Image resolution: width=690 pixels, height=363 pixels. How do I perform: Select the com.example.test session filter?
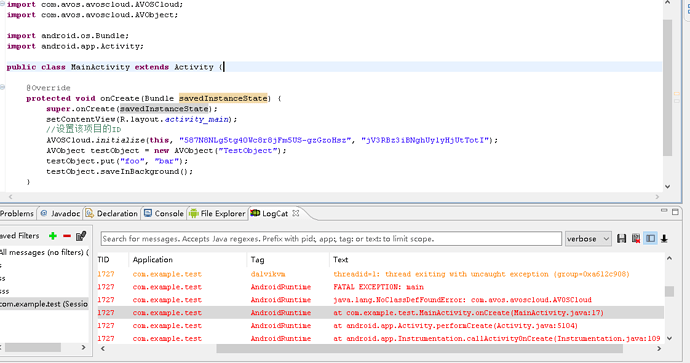(x=44, y=304)
